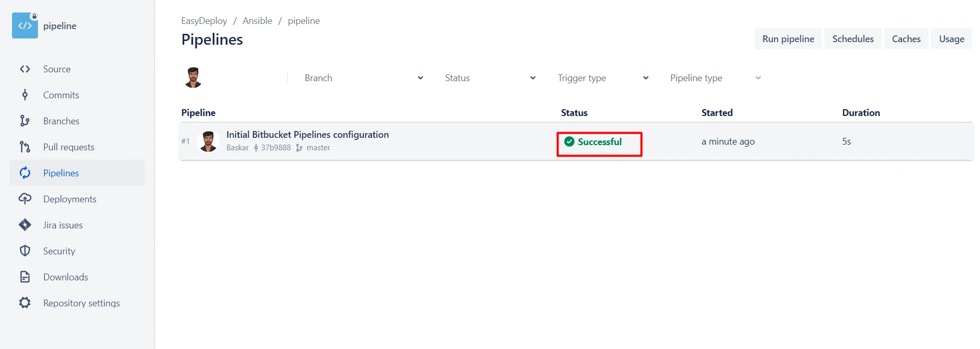Expand the Trigger type dropdown

(x=603, y=78)
